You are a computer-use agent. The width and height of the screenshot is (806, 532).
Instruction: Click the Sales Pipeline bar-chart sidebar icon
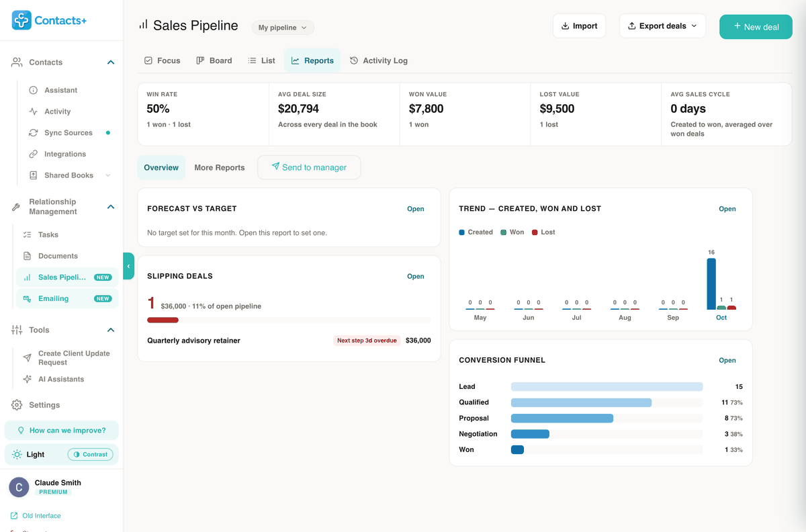[x=27, y=277]
